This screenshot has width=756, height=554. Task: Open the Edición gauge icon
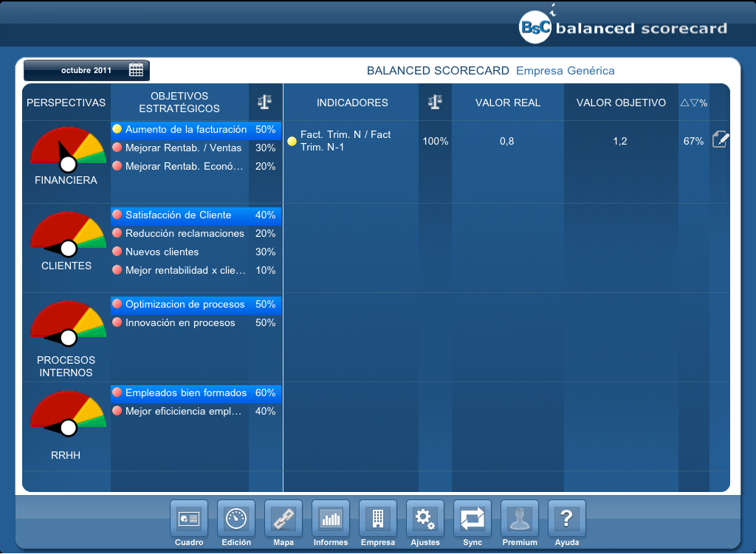tap(236, 519)
